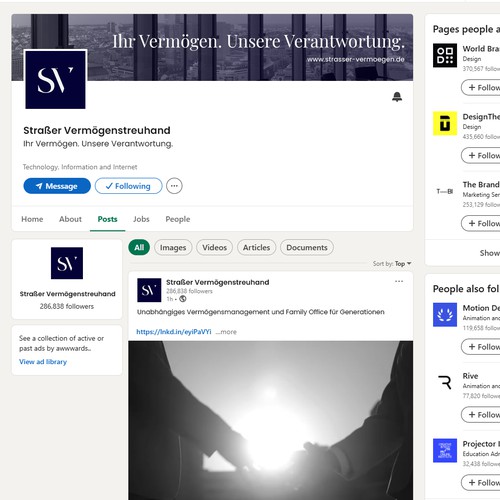Click Straßer Vermögenstreuhand post author name
Viewport: 500px width, 500px height.
click(x=218, y=282)
